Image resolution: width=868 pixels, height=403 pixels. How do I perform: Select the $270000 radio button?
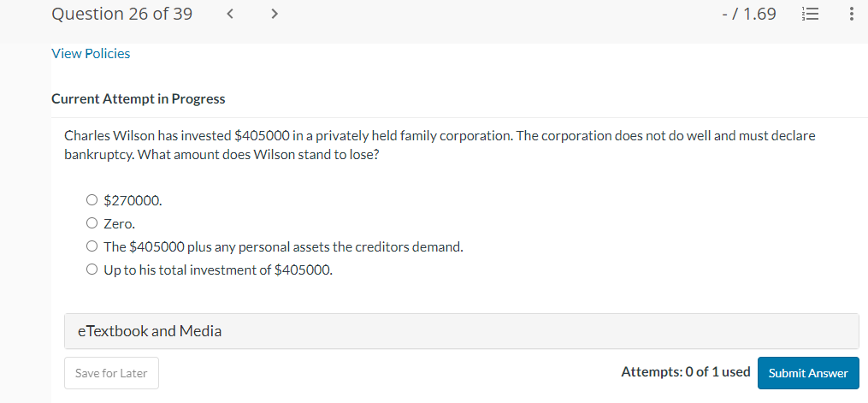92,201
